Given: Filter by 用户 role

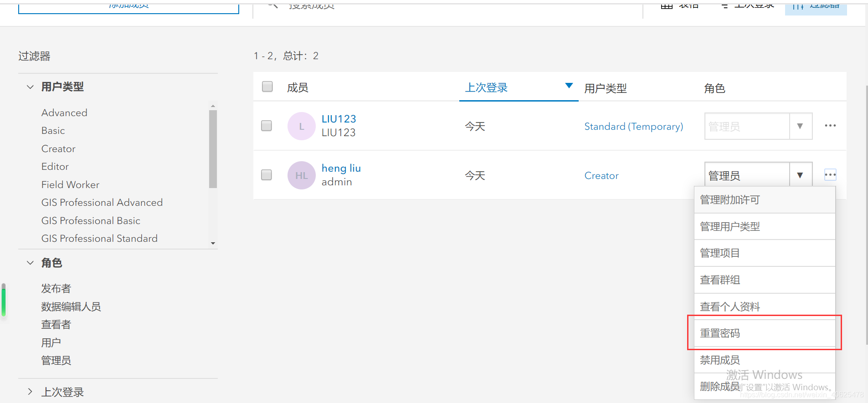Looking at the screenshot, I should (51, 343).
